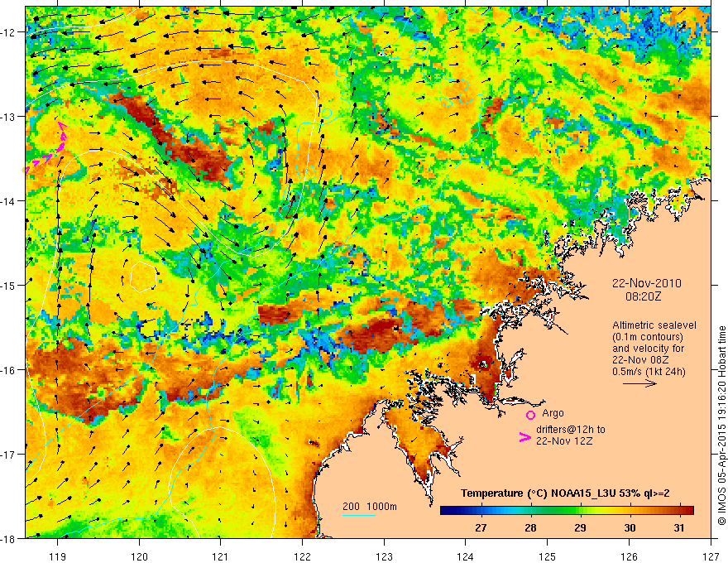Click longitude axis label 126
Image resolution: width=728 pixels, height=563 pixels.
coord(629,556)
